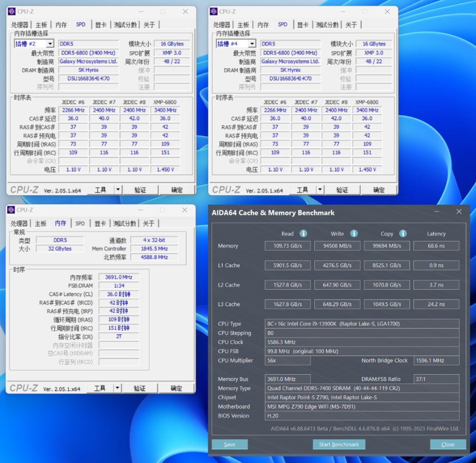Close AIDA64 window with X icon
476x463 pixels.
pyautogui.click(x=459, y=211)
